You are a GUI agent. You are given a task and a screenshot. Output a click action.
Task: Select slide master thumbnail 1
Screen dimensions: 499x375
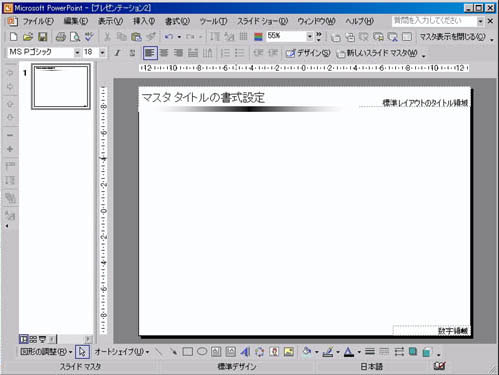[x=61, y=86]
